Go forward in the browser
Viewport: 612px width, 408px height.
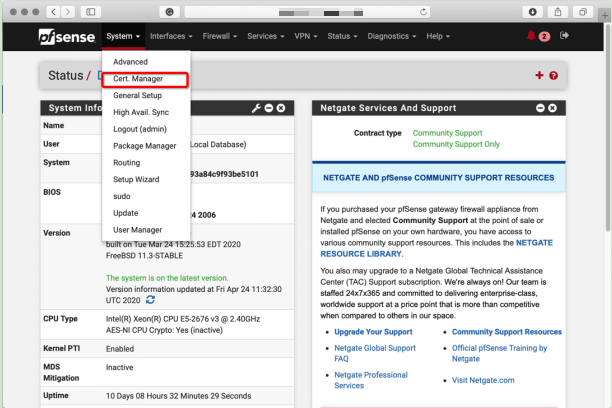68,12
